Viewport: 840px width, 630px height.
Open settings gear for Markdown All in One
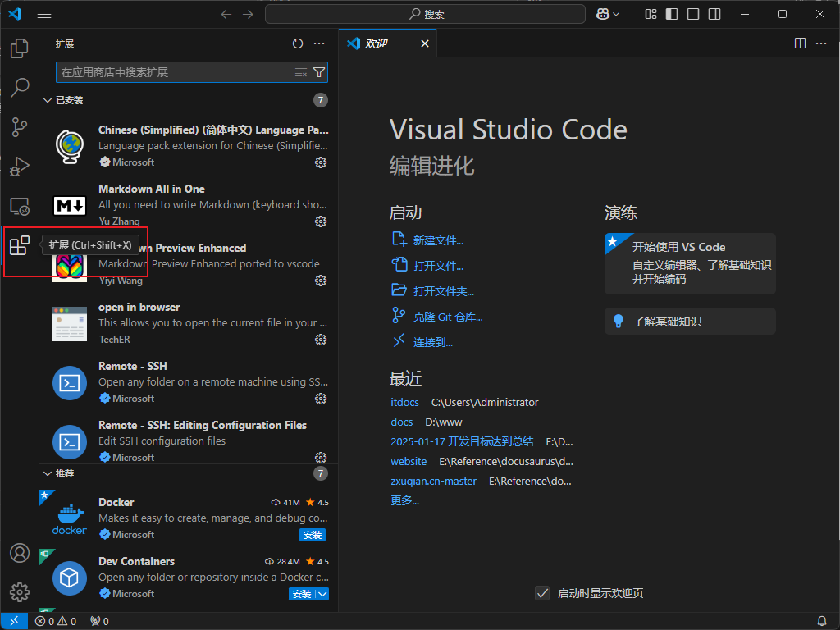(x=321, y=221)
